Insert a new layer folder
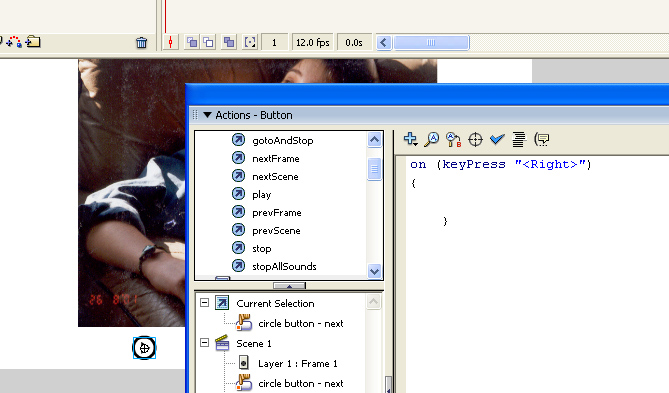This screenshot has width=669, height=393. point(33,41)
